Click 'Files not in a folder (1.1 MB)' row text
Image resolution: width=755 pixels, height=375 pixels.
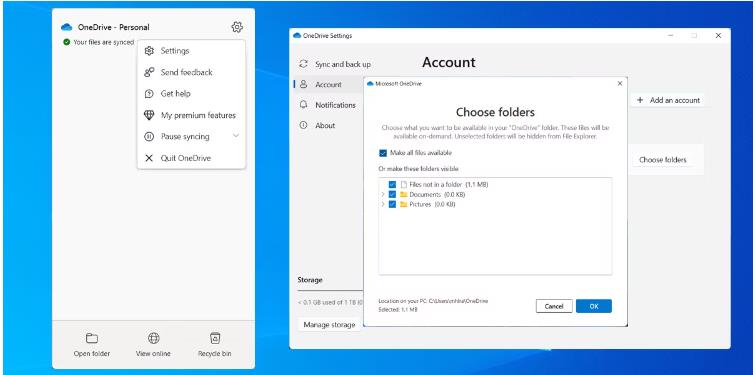[x=449, y=184]
